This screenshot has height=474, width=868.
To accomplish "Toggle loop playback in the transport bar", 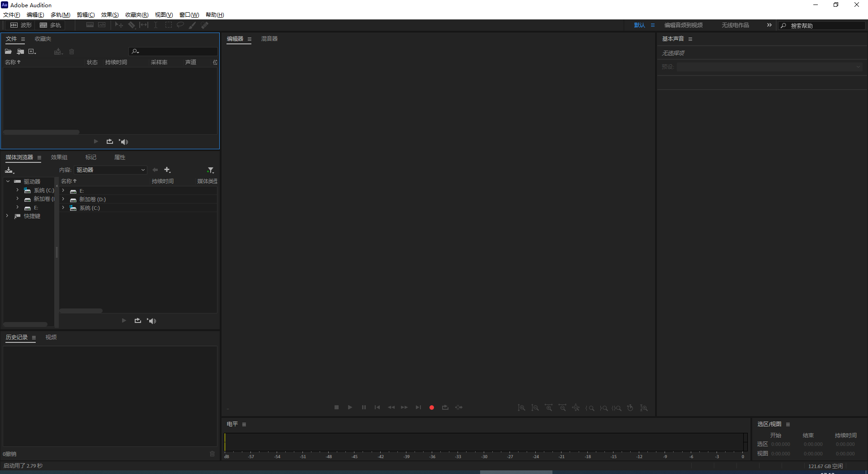I will [x=445, y=408].
